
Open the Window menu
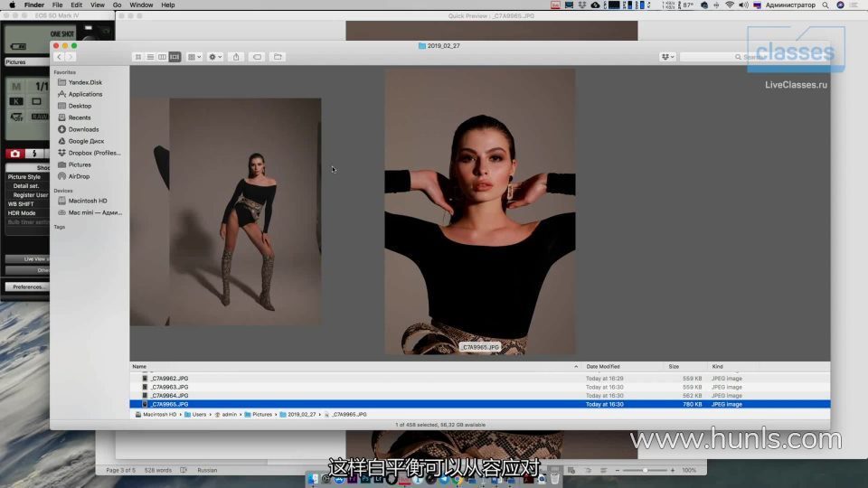click(141, 5)
